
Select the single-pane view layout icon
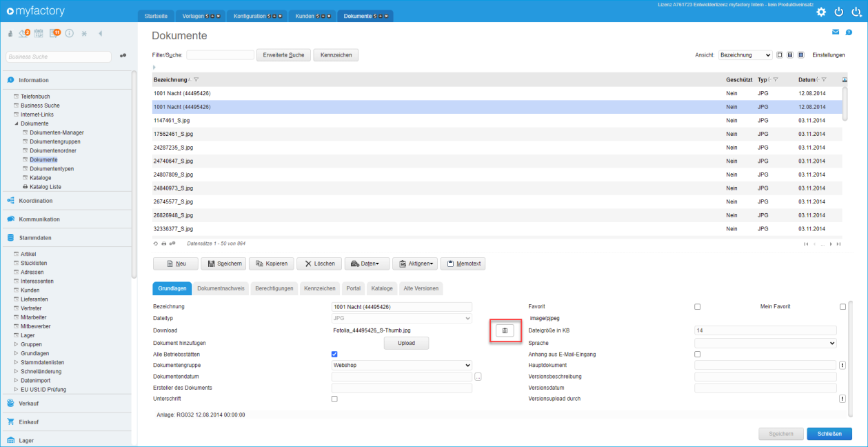pyautogui.click(x=780, y=55)
